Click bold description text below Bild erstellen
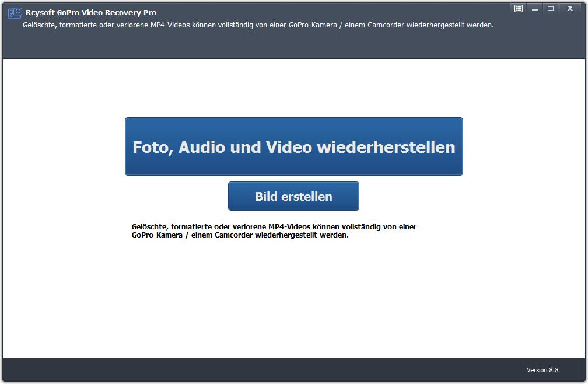588x384 pixels. coord(274,231)
